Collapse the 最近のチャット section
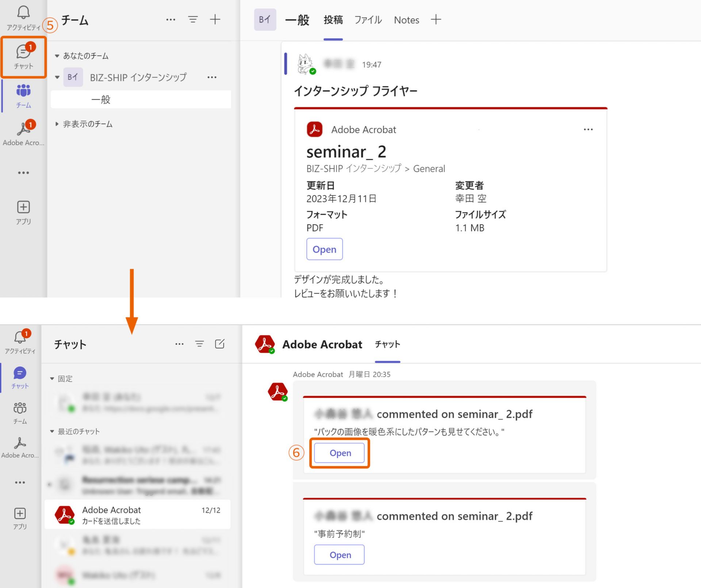701x588 pixels. tap(52, 431)
